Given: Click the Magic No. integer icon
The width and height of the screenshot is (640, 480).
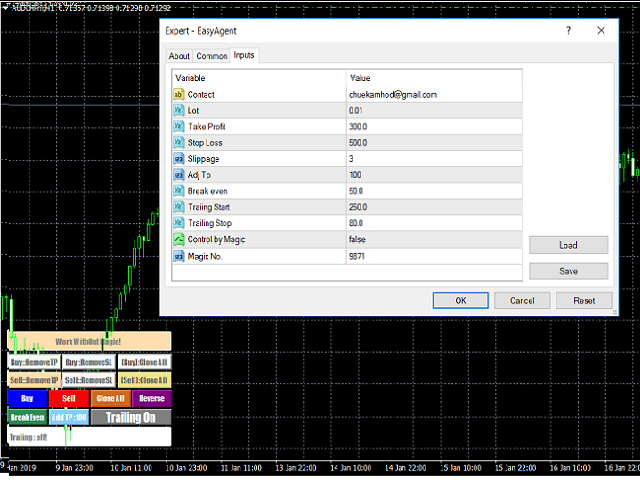Looking at the screenshot, I should tap(178, 256).
